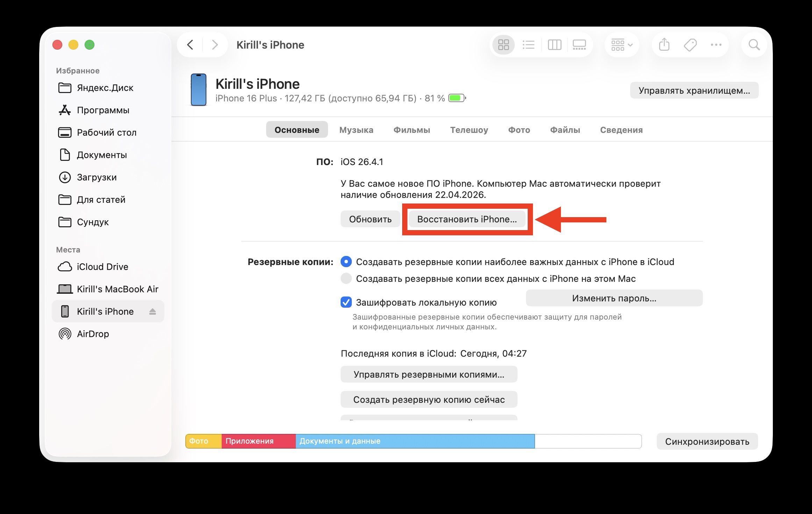The width and height of the screenshot is (812, 514).
Task: Open AirDrop in the sidebar
Action: click(x=94, y=334)
